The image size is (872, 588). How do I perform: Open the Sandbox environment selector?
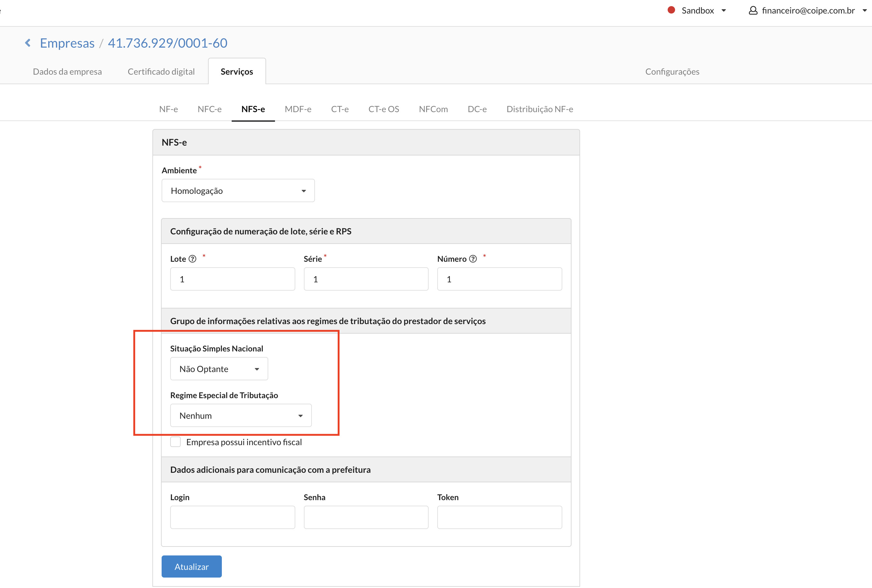[x=697, y=10]
